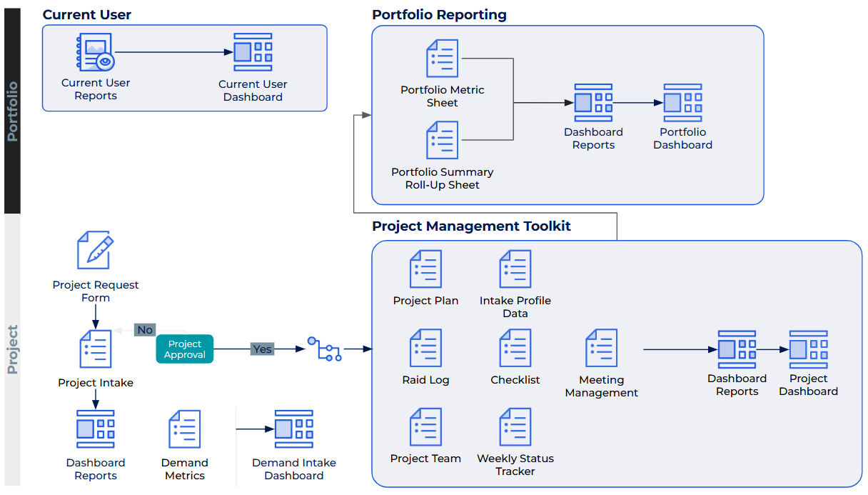Viewport: 868px width, 495px height.
Task: Click the Portfolio Metric Sheet document icon
Action: pos(442,58)
